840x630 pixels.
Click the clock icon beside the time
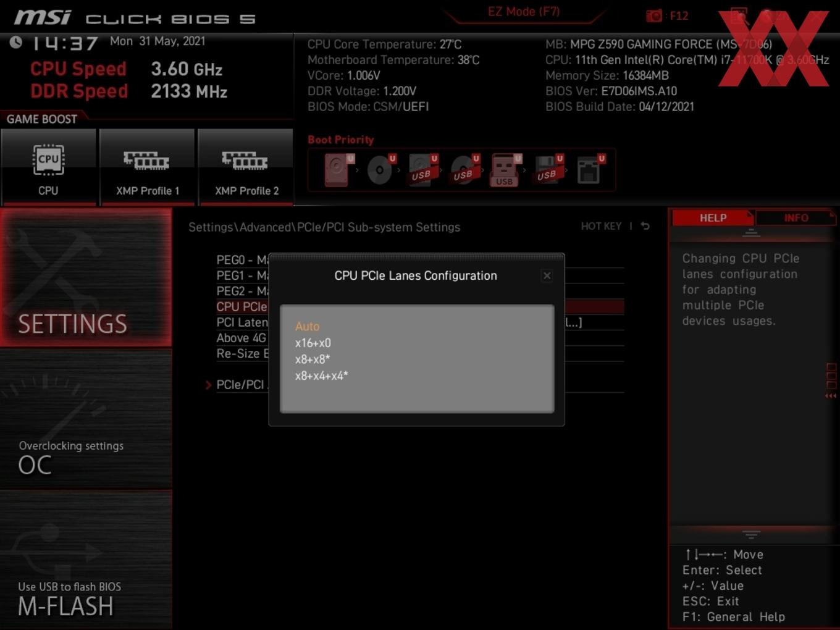pos(15,42)
